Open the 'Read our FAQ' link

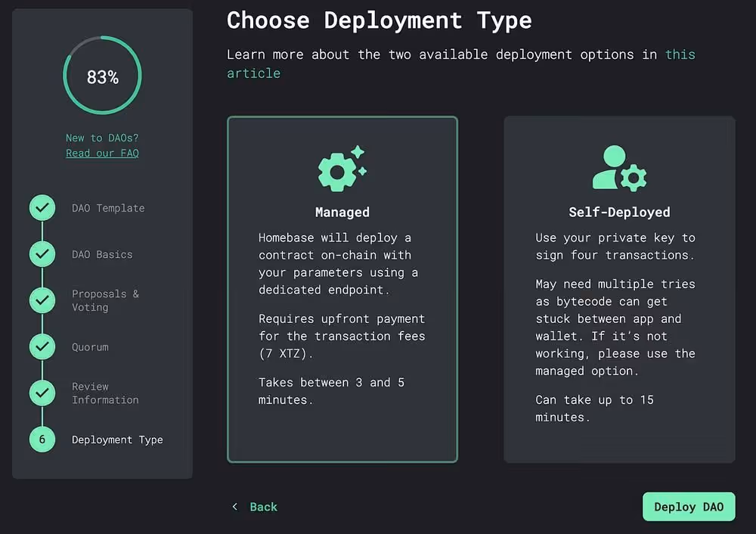(x=102, y=153)
